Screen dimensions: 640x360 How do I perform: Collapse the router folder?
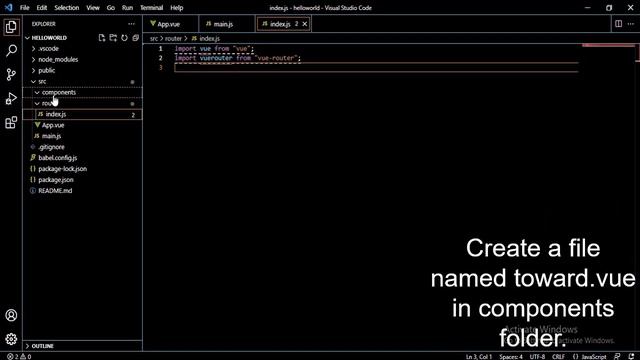[82, 103]
